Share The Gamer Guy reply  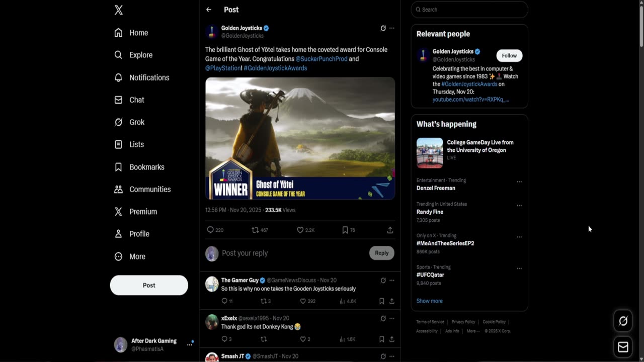coord(391,301)
